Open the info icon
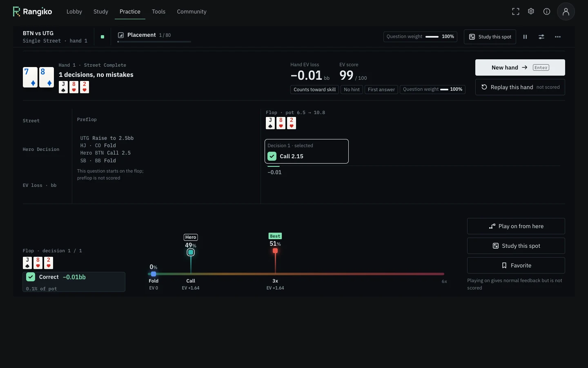Screen dimensions: 588x368 tap(547, 11)
